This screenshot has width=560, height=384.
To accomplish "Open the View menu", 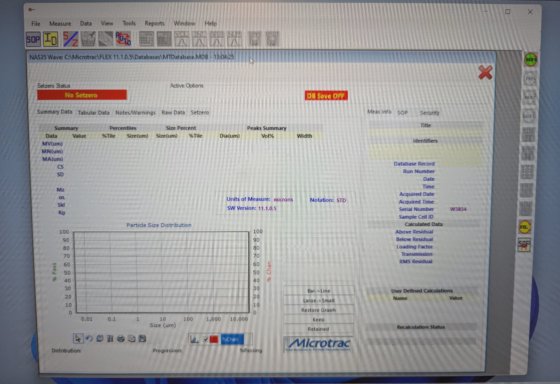I will pos(107,24).
